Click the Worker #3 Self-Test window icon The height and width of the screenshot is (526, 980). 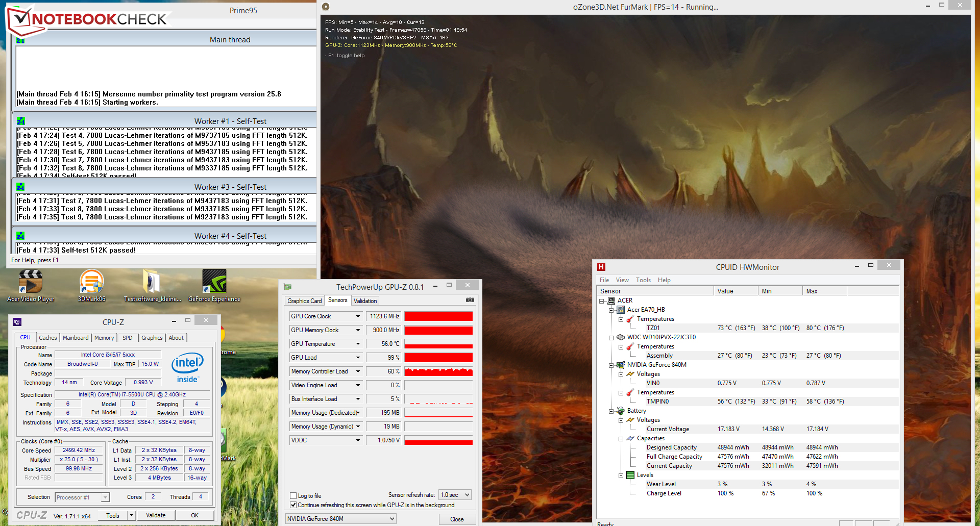coord(20,187)
